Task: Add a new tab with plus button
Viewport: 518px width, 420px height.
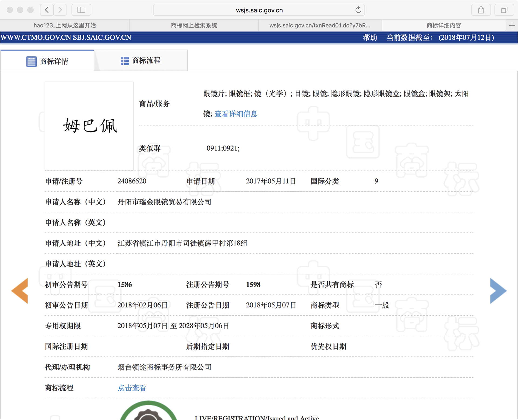Action: point(512,26)
